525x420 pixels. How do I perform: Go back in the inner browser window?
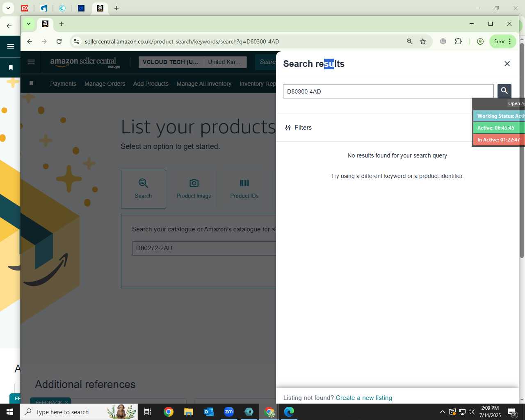(30, 41)
